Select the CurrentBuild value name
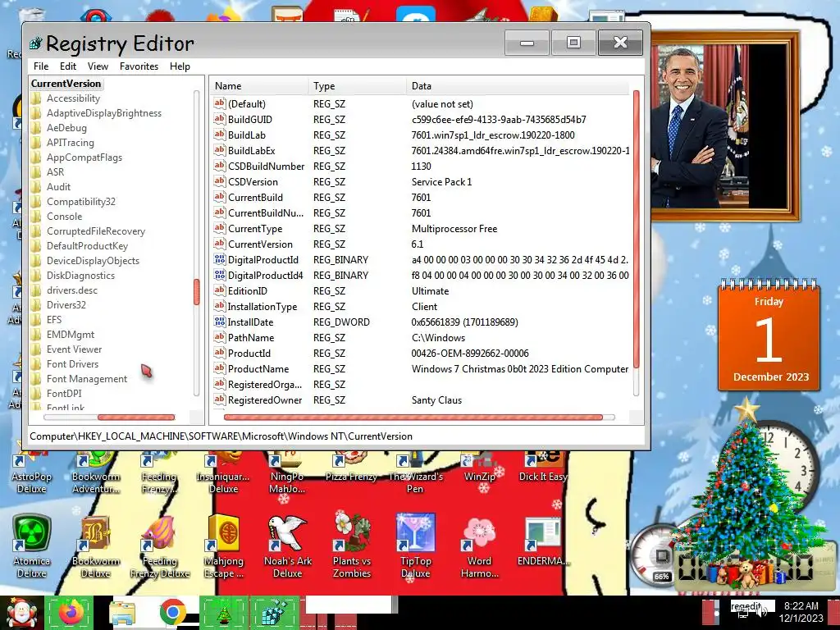This screenshot has height=630, width=840. click(255, 197)
